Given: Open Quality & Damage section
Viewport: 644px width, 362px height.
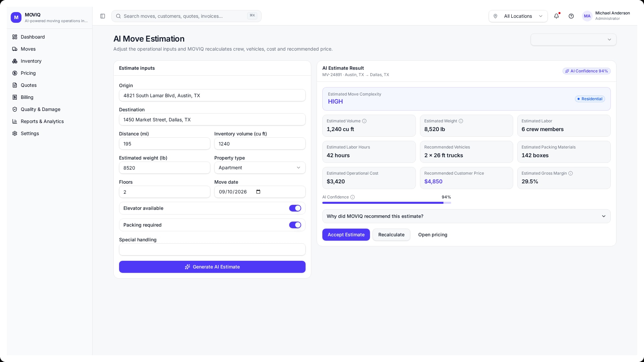Looking at the screenshot, I should 49,109.
